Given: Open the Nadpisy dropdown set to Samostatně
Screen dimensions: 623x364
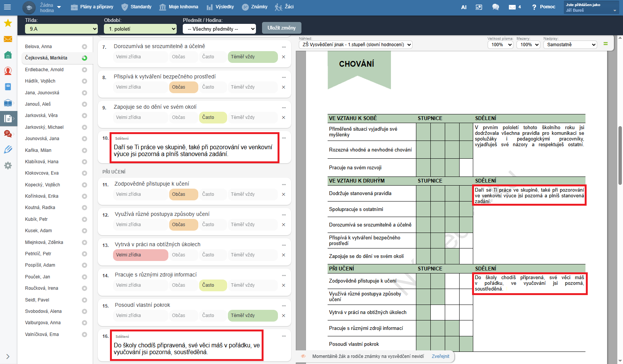Looking at the screenshot, I should coord(570,45).
